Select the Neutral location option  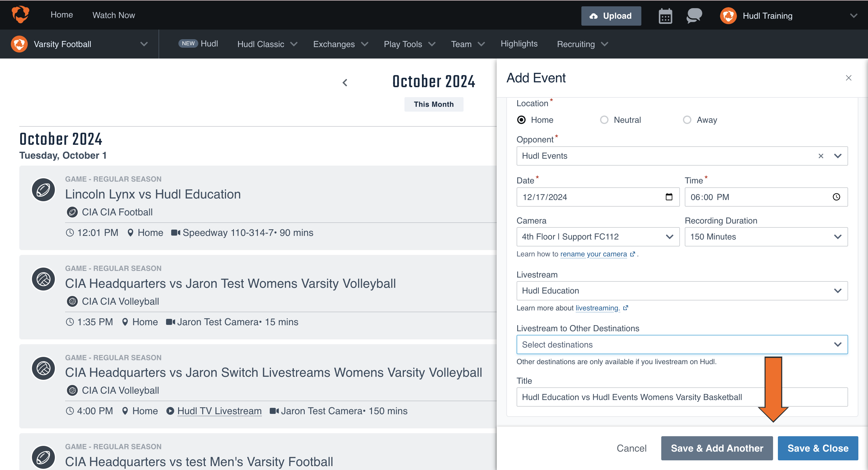coord(604,120)
